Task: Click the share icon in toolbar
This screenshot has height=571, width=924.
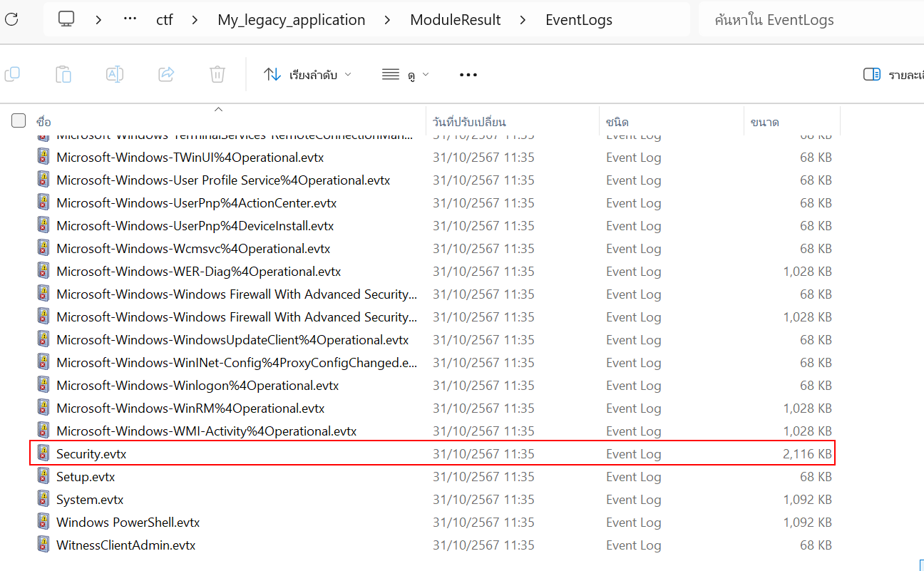Action: [x=166, y=74]
